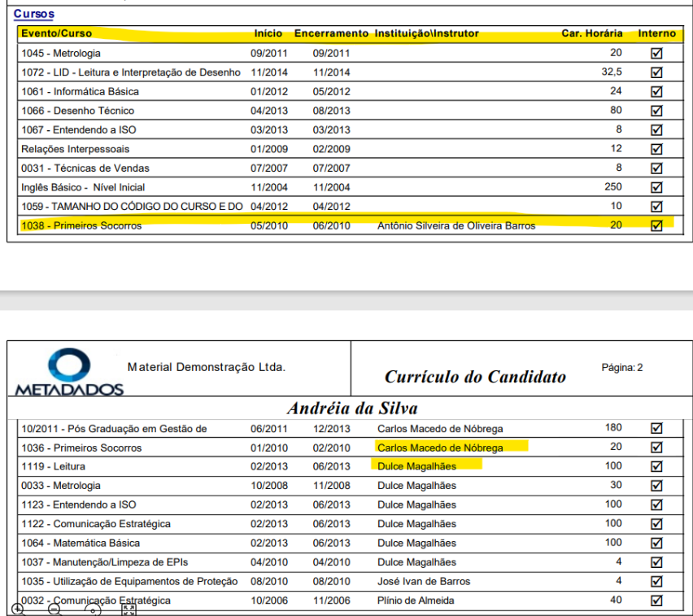The width and height of the screenshot is (693, 616).
Task: Click the zoom out magnifier icon
Action: point(55,608)
